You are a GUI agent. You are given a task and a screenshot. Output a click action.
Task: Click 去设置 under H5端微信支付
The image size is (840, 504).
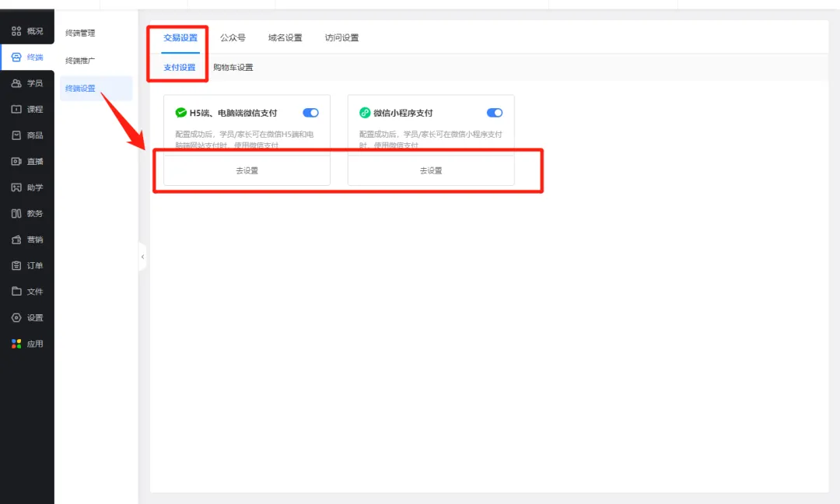point(247,170)
